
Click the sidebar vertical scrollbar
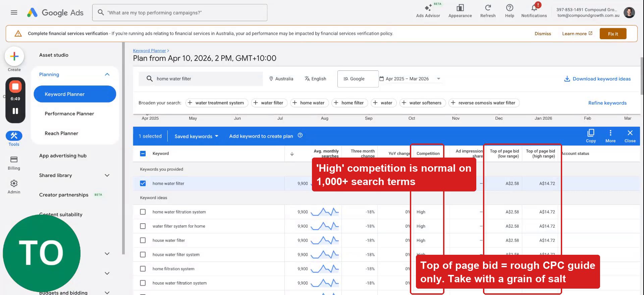coord(123,147)
